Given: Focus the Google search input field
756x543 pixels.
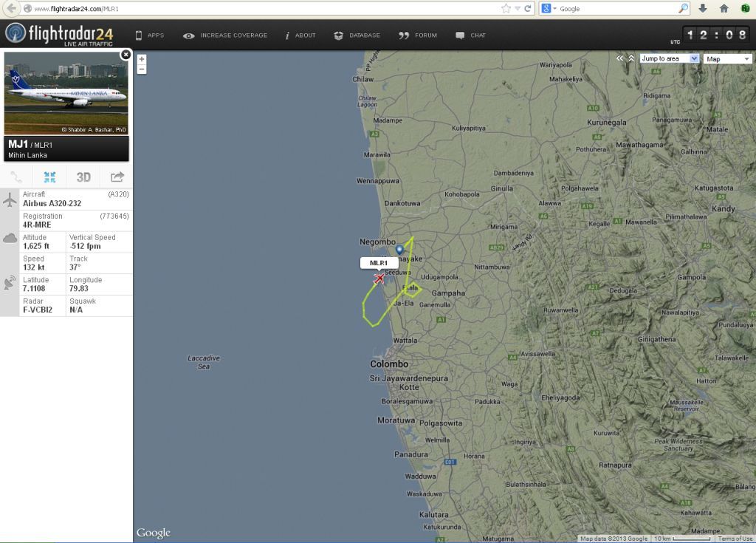Looking at the screenshot, I should coord(618,8).
